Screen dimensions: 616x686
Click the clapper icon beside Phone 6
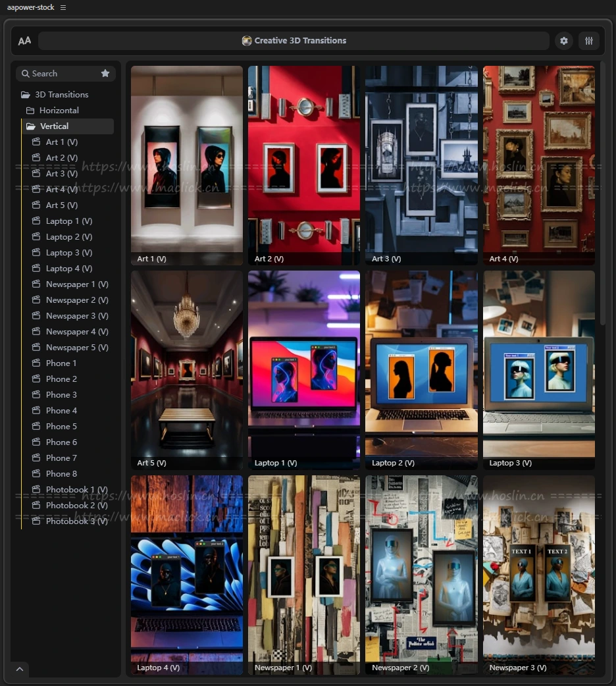click(x=36, y=442)
